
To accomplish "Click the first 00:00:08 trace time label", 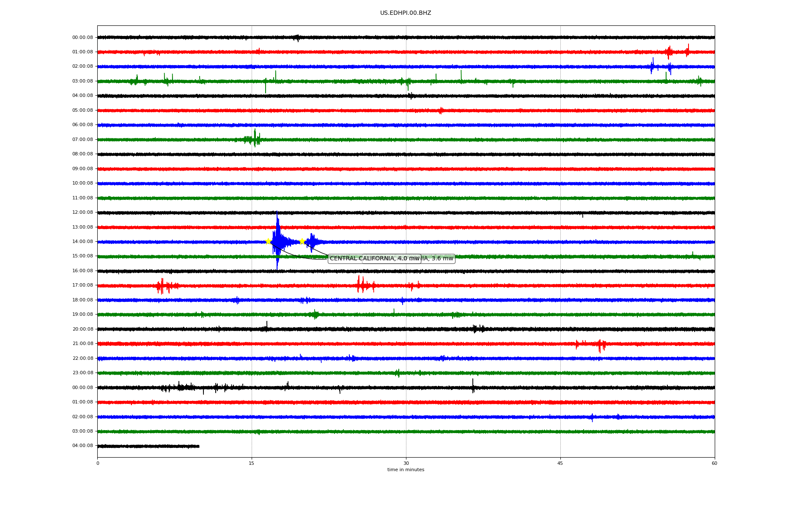I will click(x=82, y=38).
